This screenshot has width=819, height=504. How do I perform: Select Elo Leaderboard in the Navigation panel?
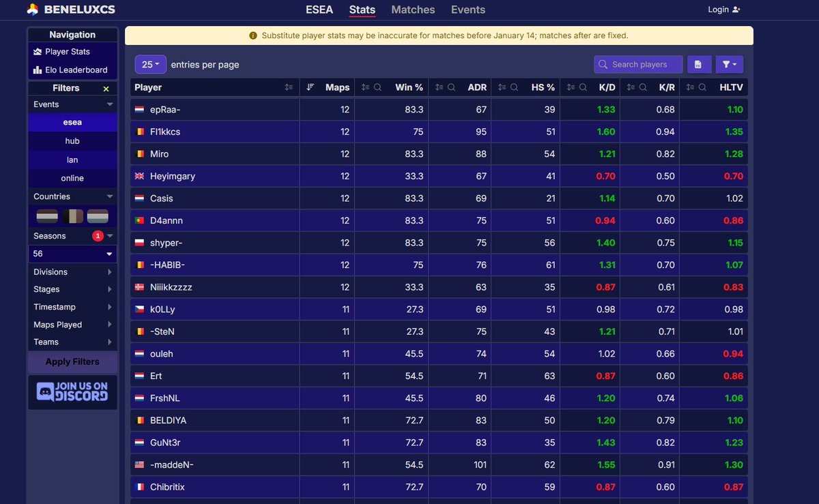[x=72, y=70]
